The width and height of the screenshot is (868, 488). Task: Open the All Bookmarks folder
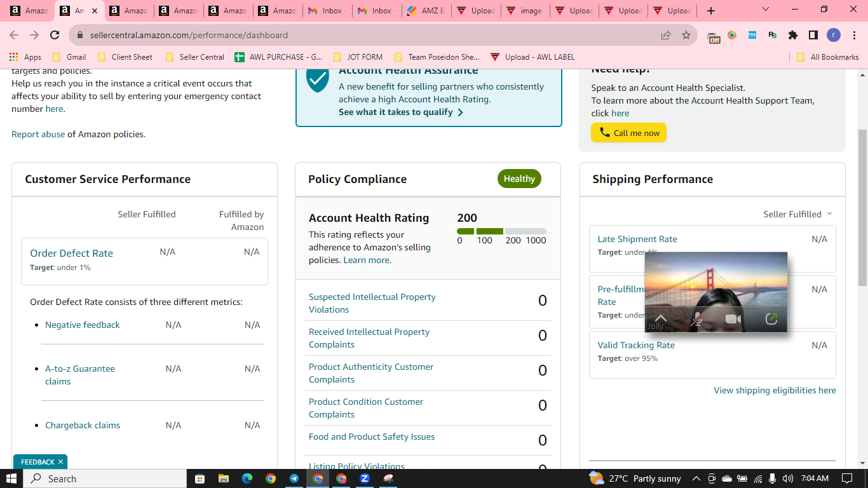click(x=827, y=57)
